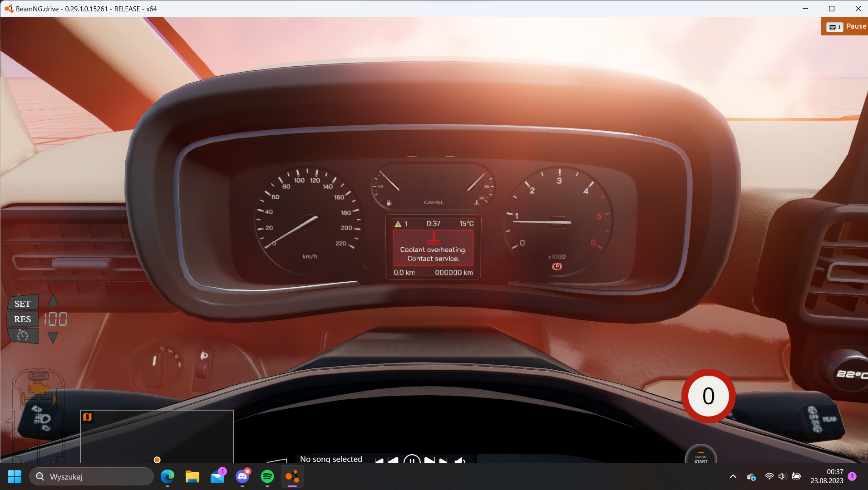This screenshot has height=490, width=868.
Task: Click the No song selected label
Action: click(331, 459)
